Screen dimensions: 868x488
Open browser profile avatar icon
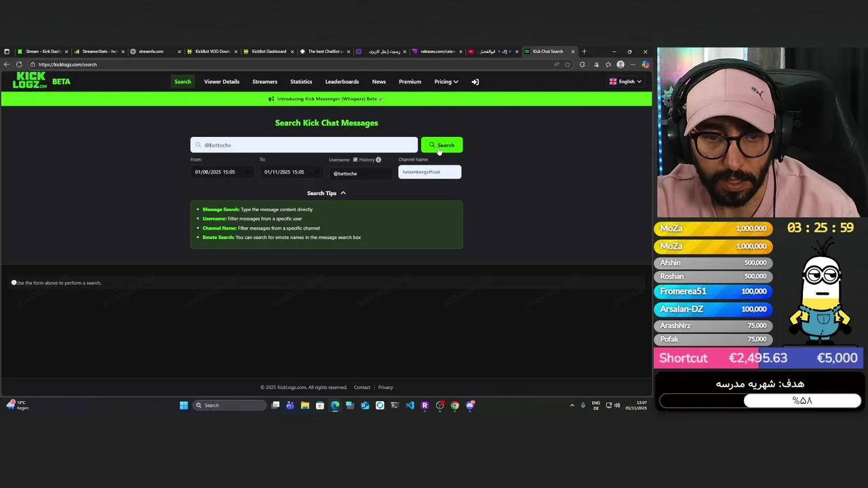620,64
